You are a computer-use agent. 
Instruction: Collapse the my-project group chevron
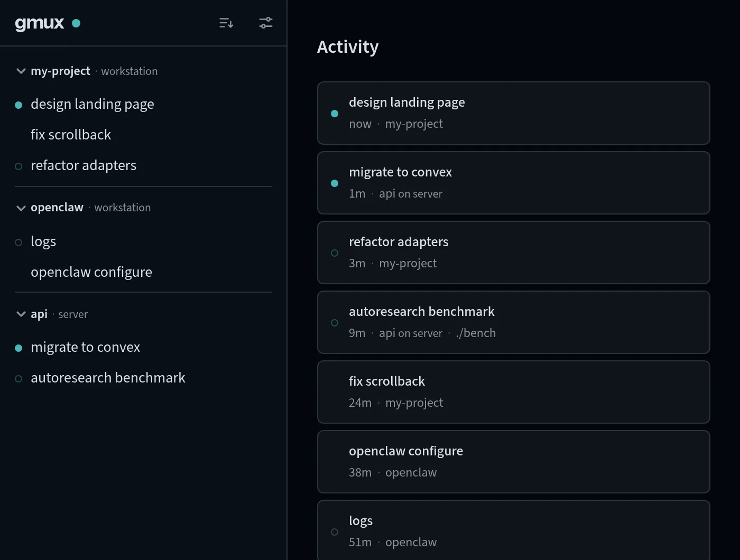tap(21, 71)
